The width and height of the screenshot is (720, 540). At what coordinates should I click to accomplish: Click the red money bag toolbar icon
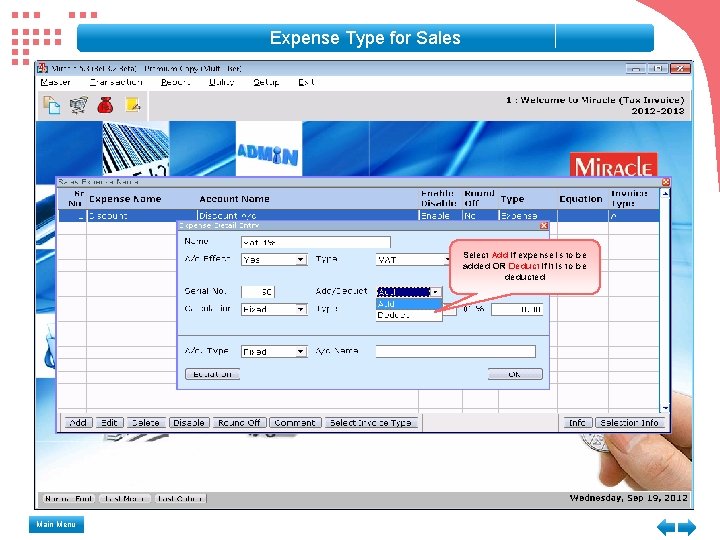pos(105,105)
